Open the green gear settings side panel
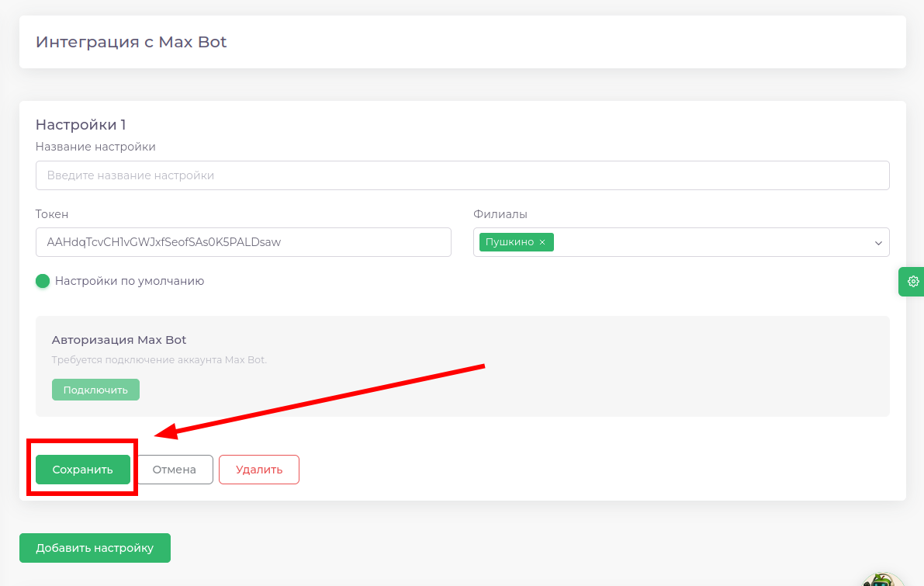924x586 pixels. pos(912,281)
